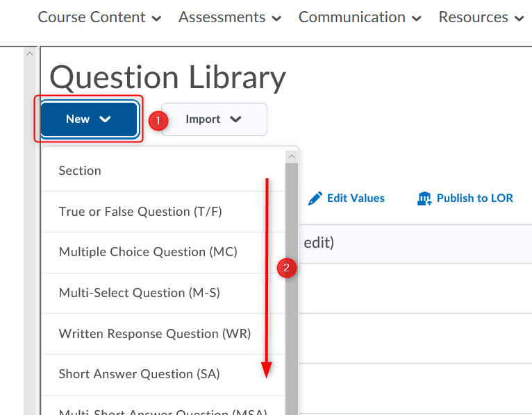Screen dimensions: 532x415
Task: Select Multi-Select Question (M-S)
Action: click(x=139, y=293)
